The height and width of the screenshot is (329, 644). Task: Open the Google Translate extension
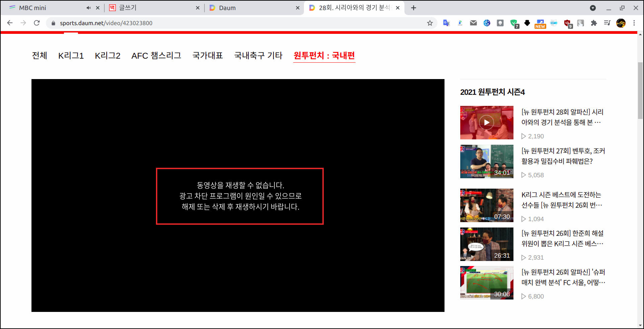tap(446, 23)
